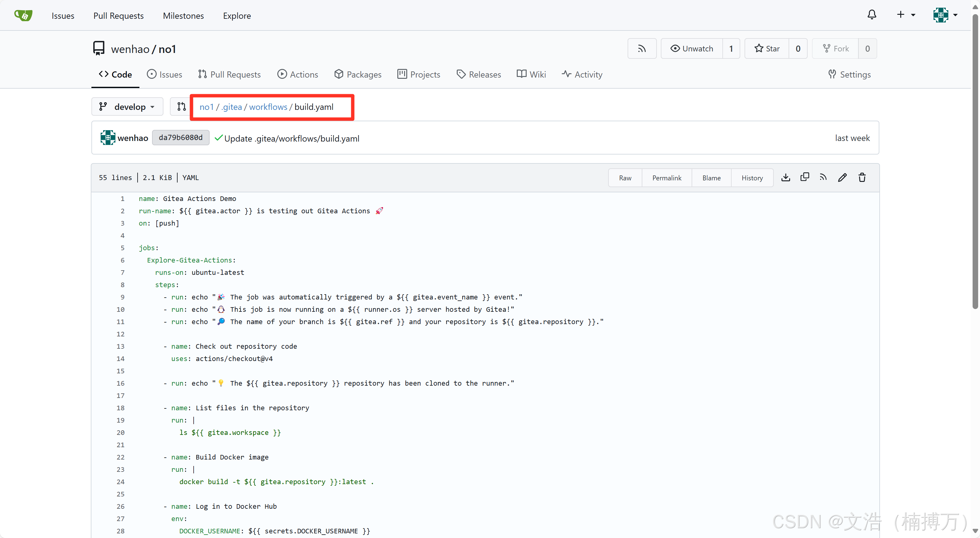The height and width of the screenshot is (538, 980).
Task: Click the green commit status checkmark
Action: click(x=218, y=138)
